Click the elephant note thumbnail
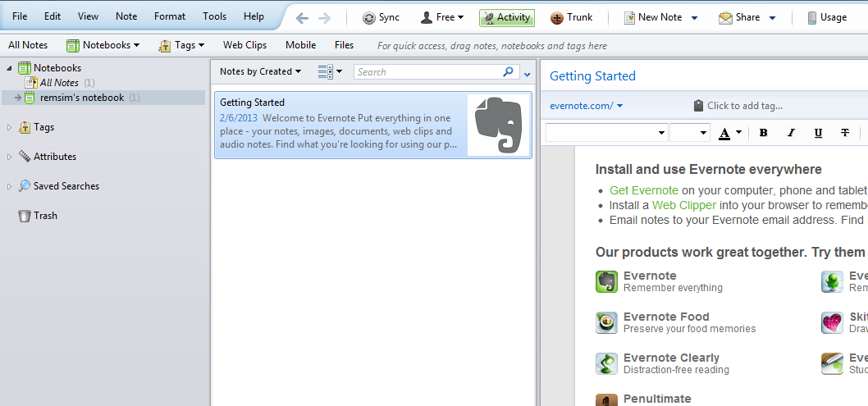The image size is (868, 406). pos(499,125)
